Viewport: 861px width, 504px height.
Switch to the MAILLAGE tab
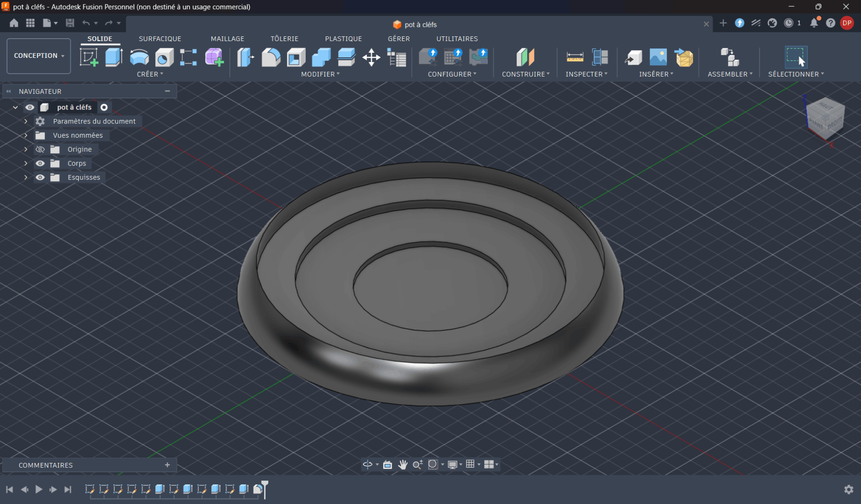[227, 39]
